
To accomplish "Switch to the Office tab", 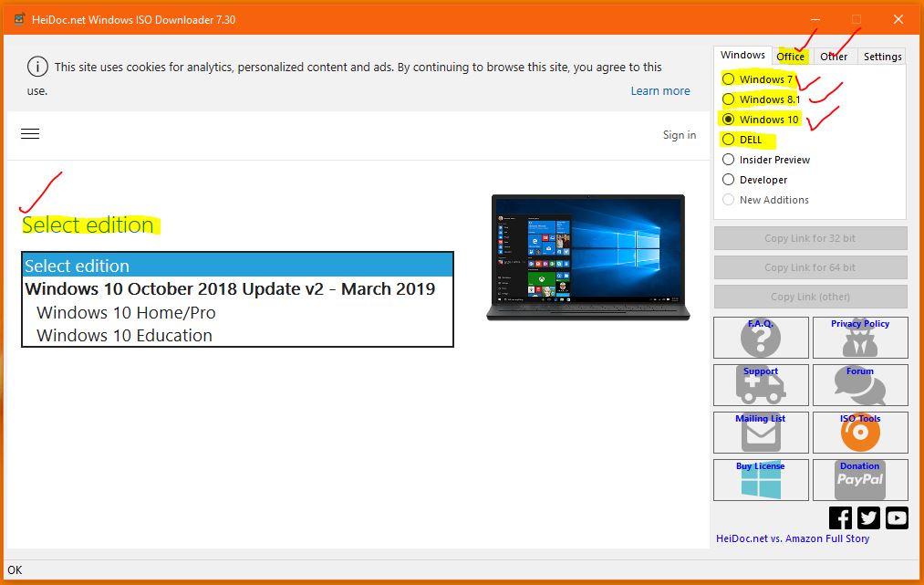I will [790, 56].
